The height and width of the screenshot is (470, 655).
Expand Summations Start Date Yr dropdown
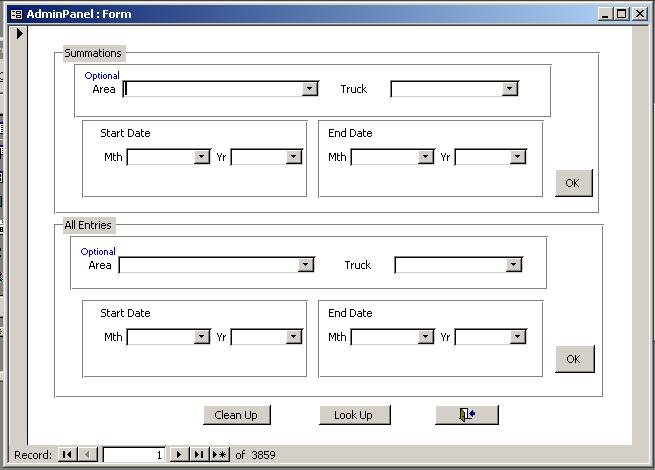294,157
